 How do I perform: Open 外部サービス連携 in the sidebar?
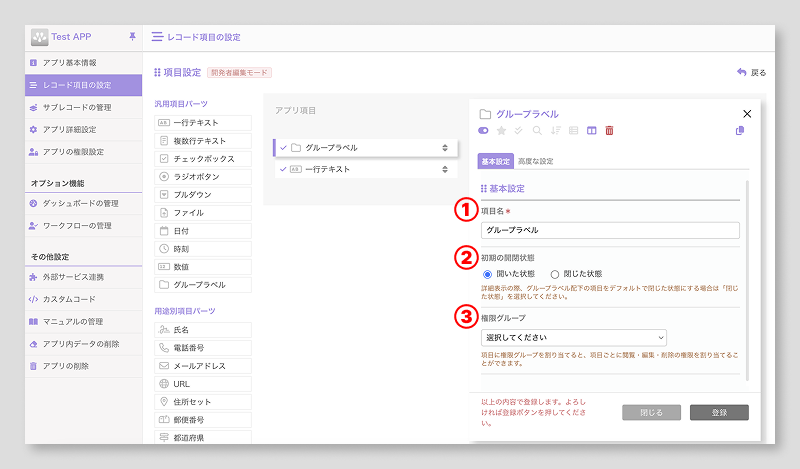tap(84, 277)
